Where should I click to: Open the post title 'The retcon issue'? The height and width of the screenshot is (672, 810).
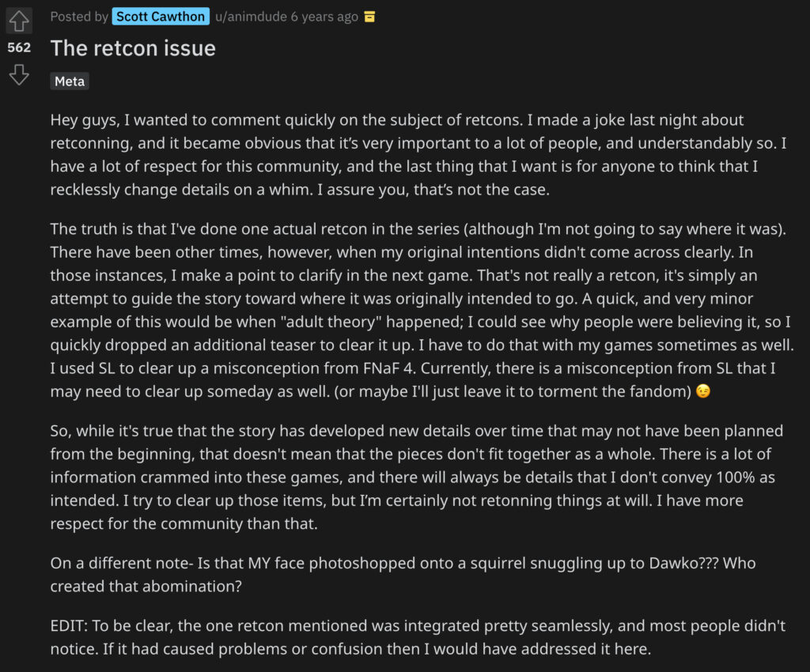[x=133, y=48]
